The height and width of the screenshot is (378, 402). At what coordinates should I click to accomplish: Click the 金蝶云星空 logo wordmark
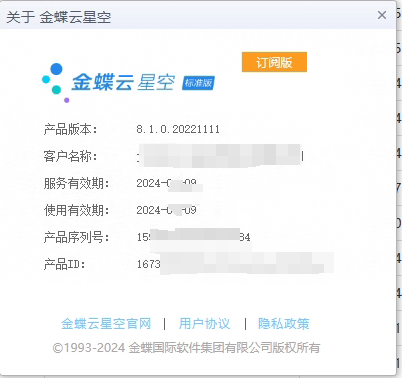pyautogui.click(x=123, y=82)
